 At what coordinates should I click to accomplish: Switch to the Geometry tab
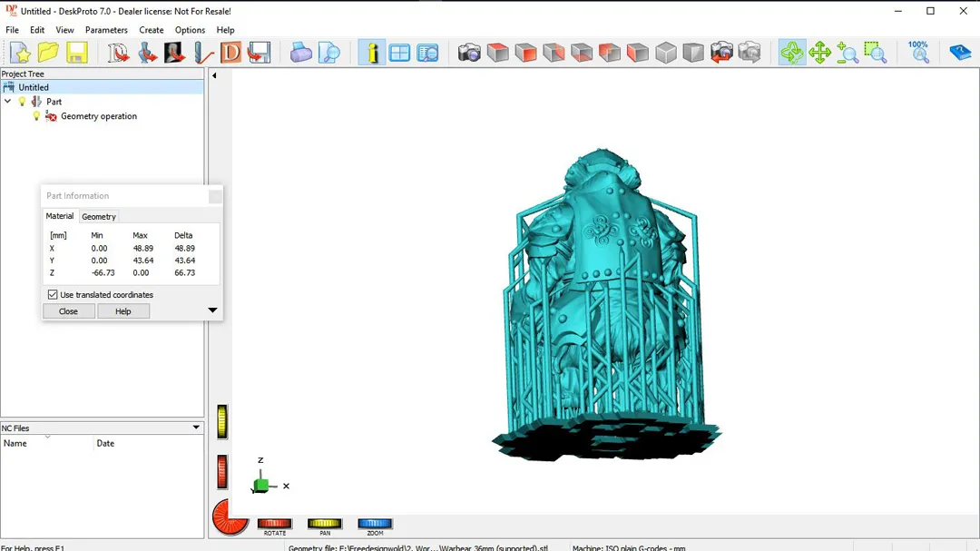coord(99,216)
